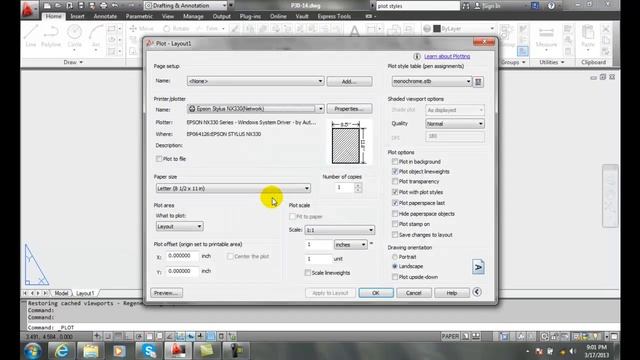Open inches unit dropdown

coord(350,244)
